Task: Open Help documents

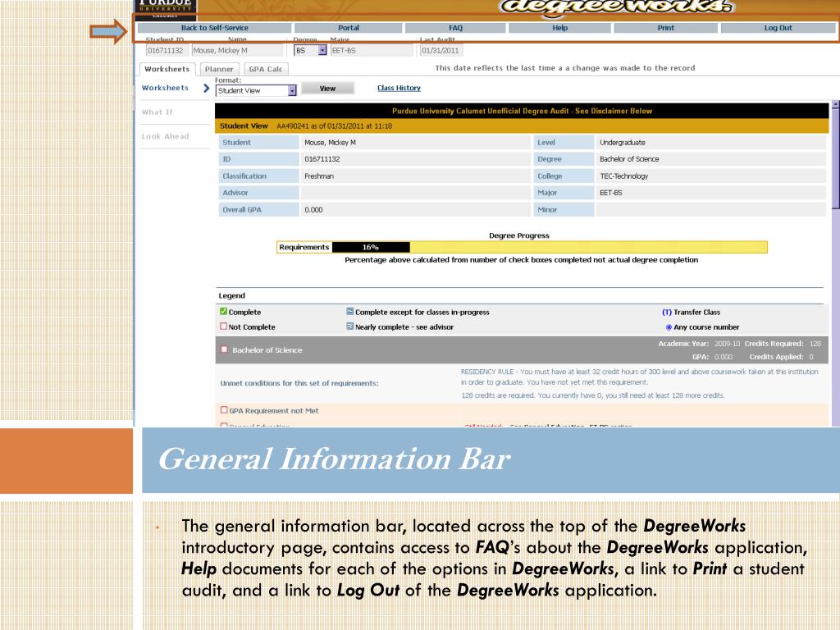Action: 559,28
